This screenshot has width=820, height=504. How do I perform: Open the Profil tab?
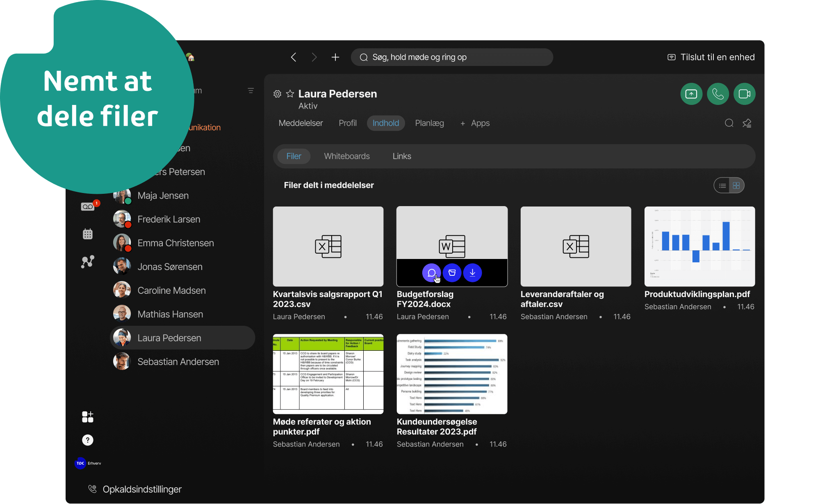point(348,123)
